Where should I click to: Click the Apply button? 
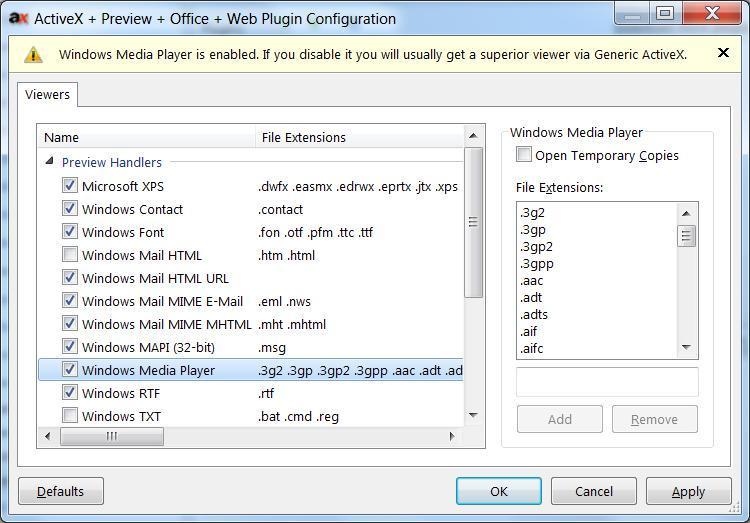point(689,491)
